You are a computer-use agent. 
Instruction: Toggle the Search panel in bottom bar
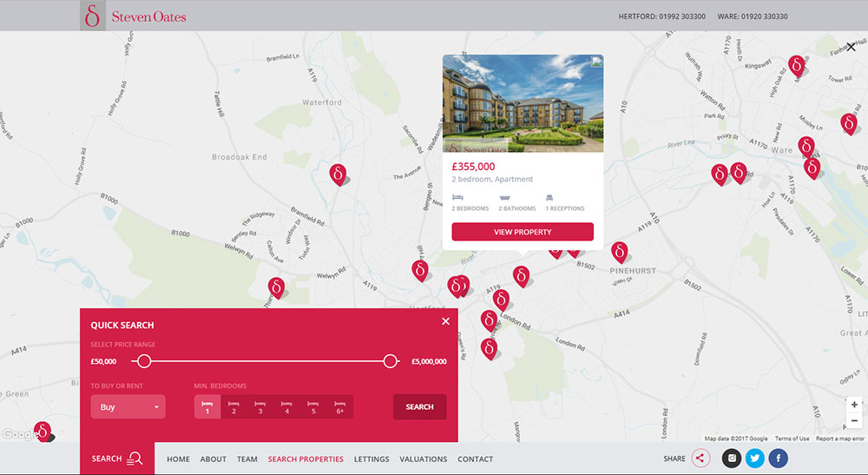117,459
